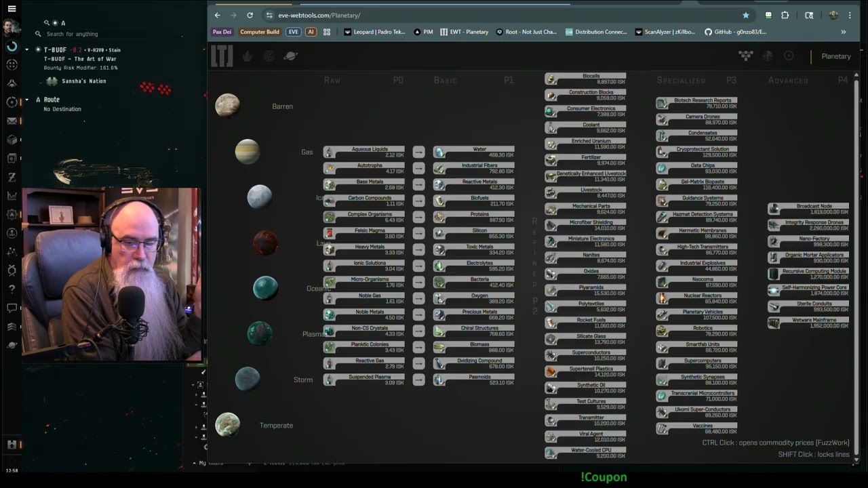The image size is (868, 488).
Task: Select the Temperate planet image
Action: pyautogui.click(x=227, y=424)
